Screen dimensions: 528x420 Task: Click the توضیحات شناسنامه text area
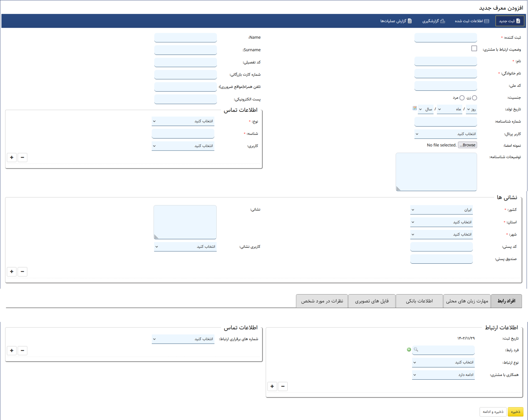coord(436,172)
